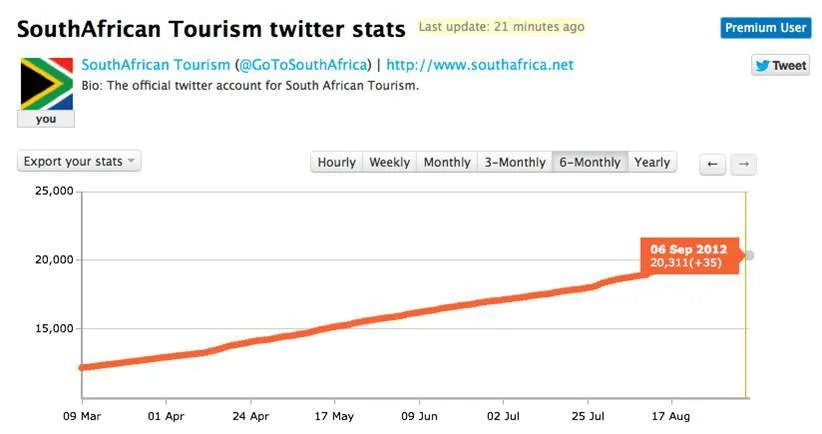Click the 'you' label under the avatar

pyautogui.click(x=46, y=119)
